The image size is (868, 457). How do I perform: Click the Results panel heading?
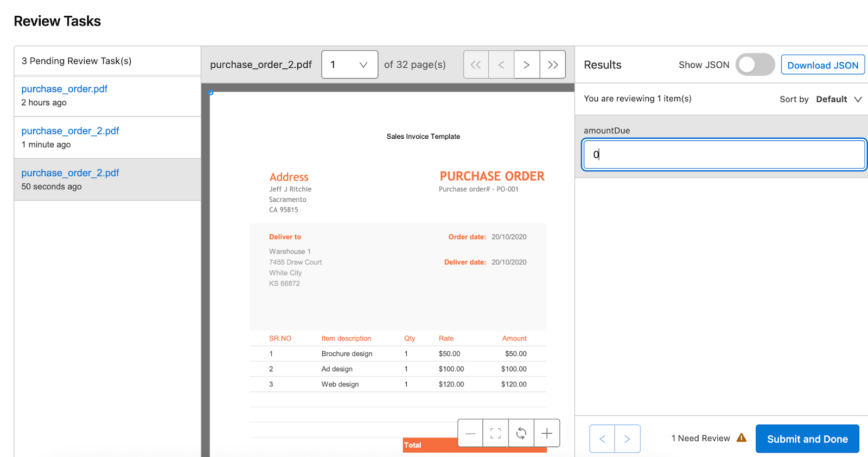603,65
